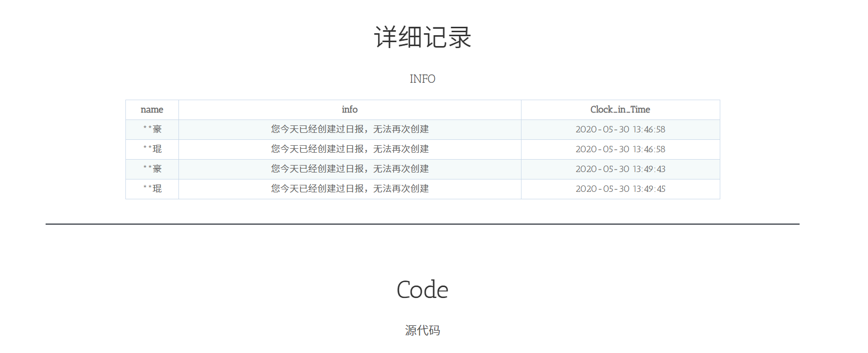The height and width of the screenshot is (353, 868).
Task: Click the timestamp 2020-05-30 13:49:45
Action: pyautogui.click(x=620, y=189)
